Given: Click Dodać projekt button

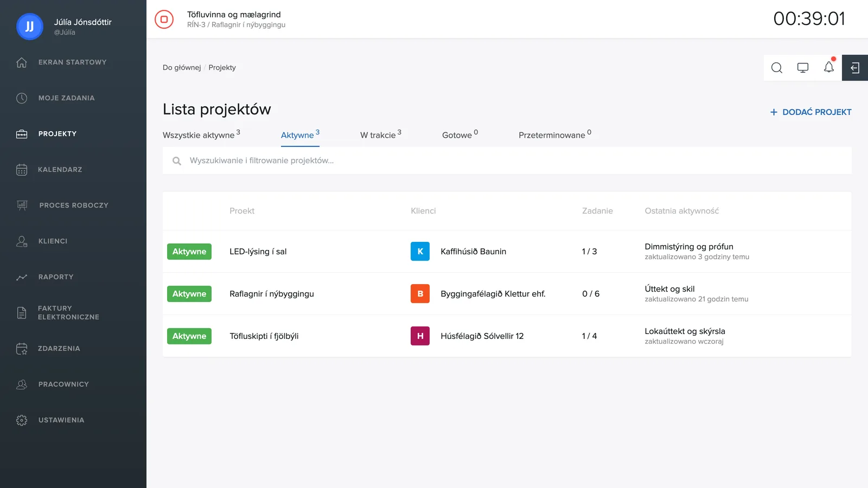Looking at the screenshot, I should click(810, 112).
